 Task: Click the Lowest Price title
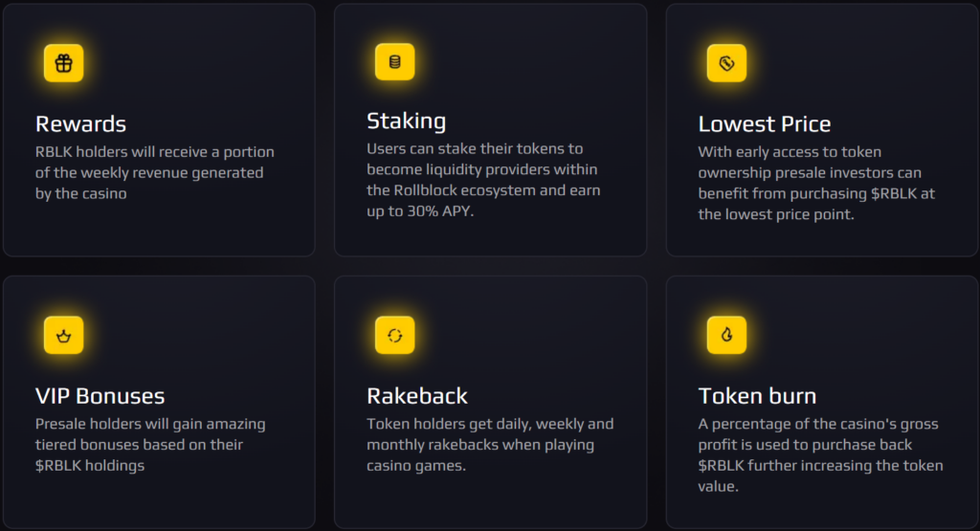click(x=764, y=124)
